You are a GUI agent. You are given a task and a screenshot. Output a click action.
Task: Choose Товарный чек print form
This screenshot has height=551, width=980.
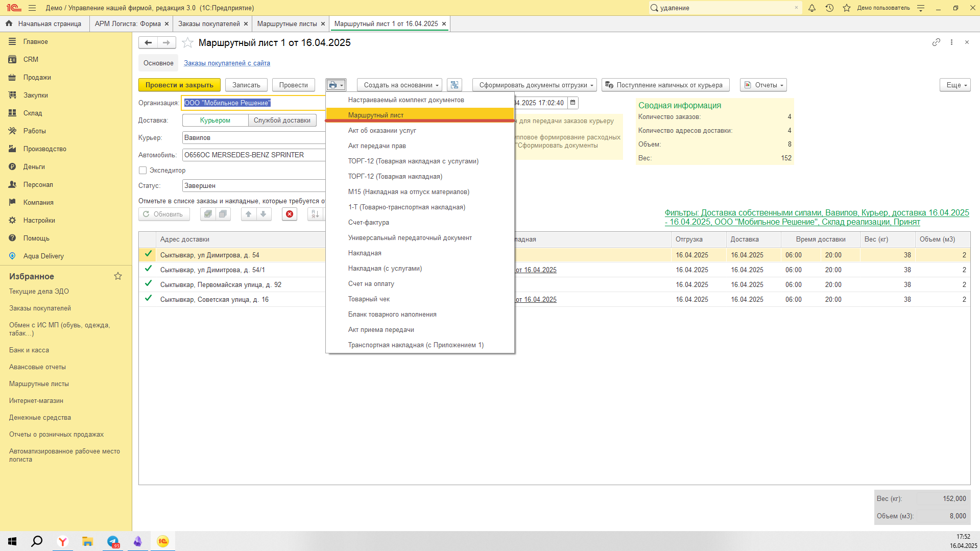pyautogui.click(x=420, y=299)
